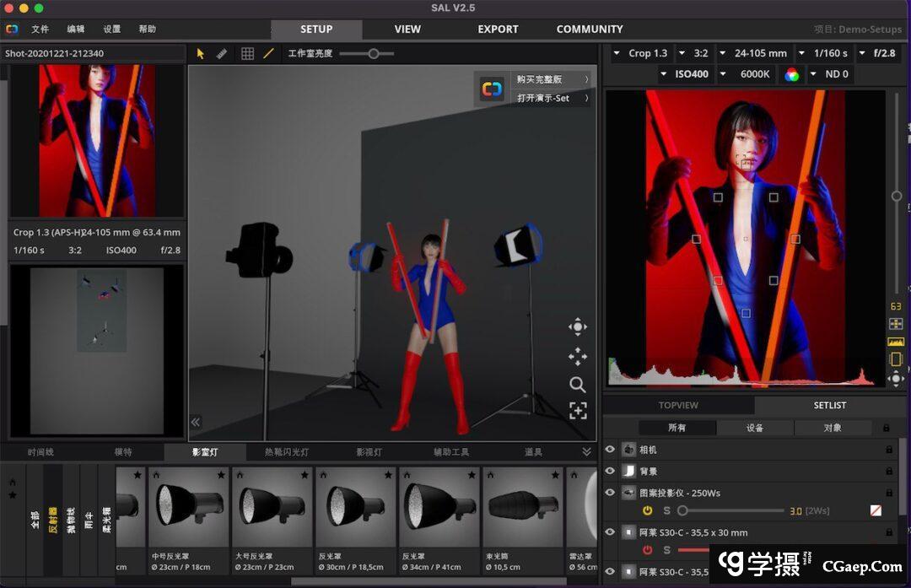
Task: Collapse left panel with double chevron
Action: [196, 423]
